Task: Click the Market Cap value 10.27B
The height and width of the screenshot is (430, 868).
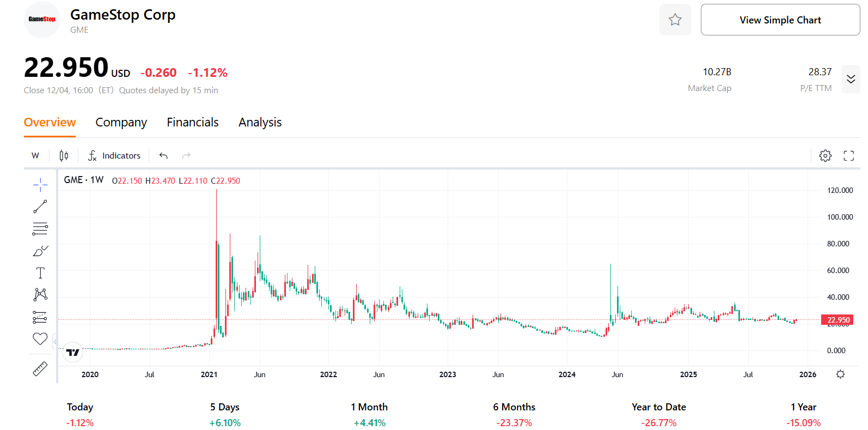Action: [x=717, y=72]
